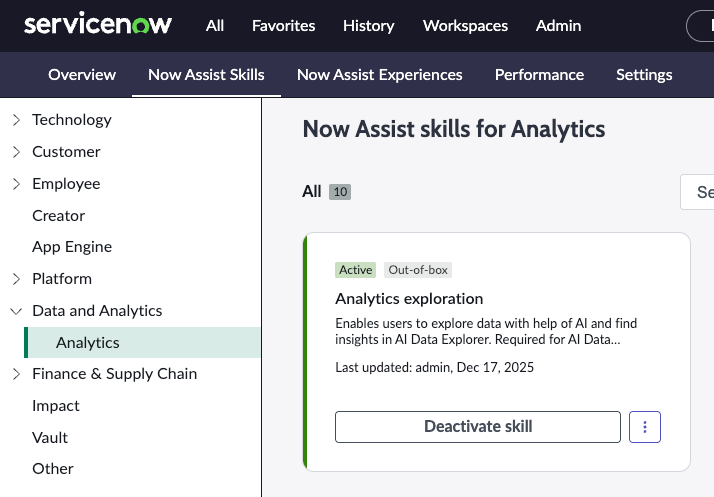Select Customer in the sidebar

click(x=66, y=152)
